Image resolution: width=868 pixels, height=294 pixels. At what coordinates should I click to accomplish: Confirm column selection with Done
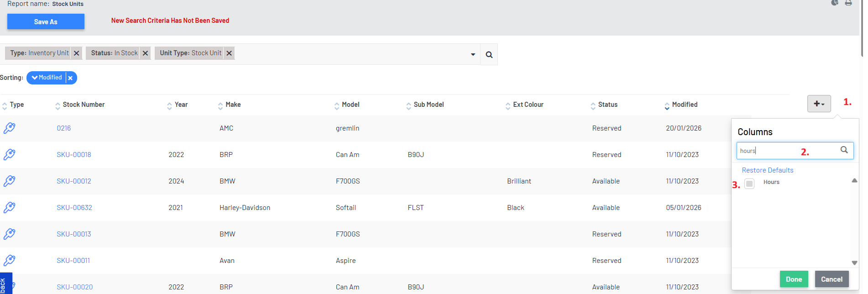point(794,279)
